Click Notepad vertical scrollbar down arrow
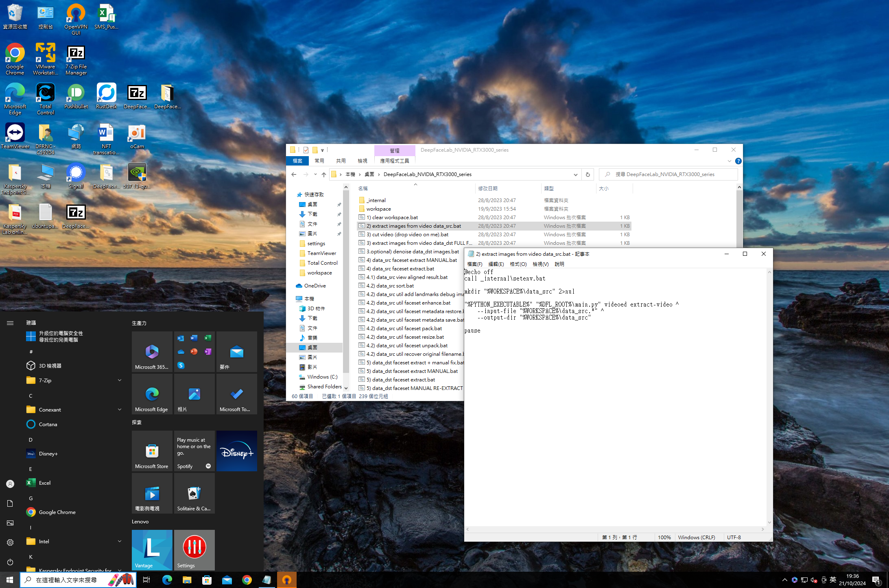 point(769,523)
